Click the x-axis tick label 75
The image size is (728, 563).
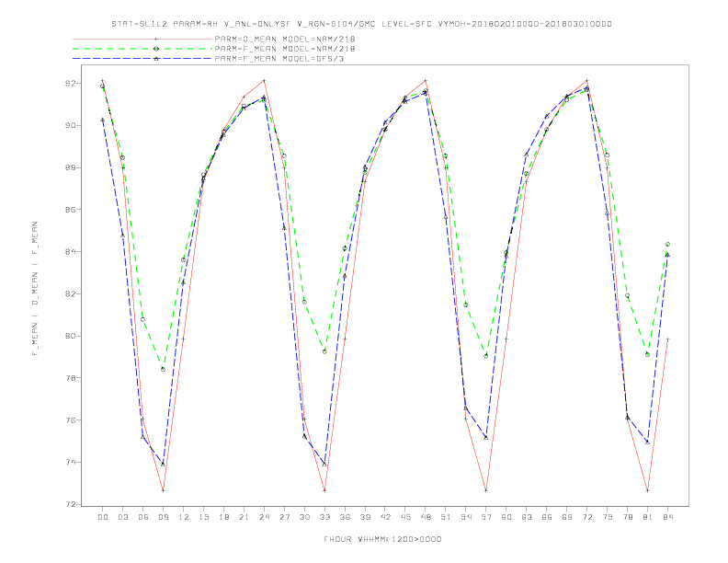coord(608,517)
